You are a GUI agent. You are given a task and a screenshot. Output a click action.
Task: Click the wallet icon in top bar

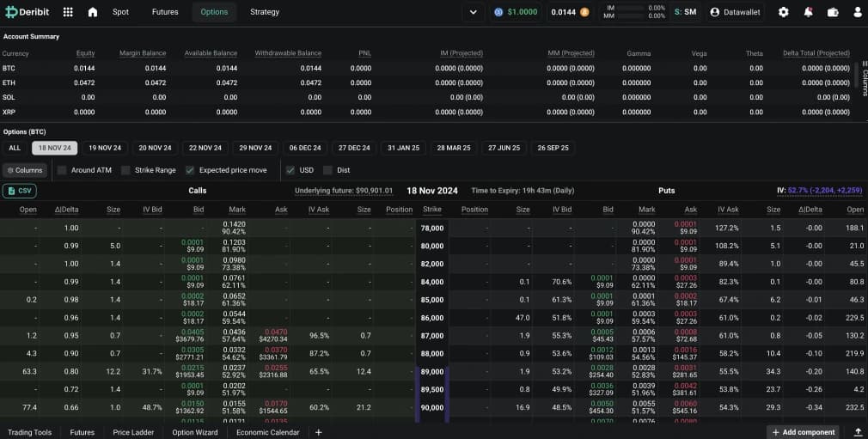pyautogui.click(x=833, y=12)
